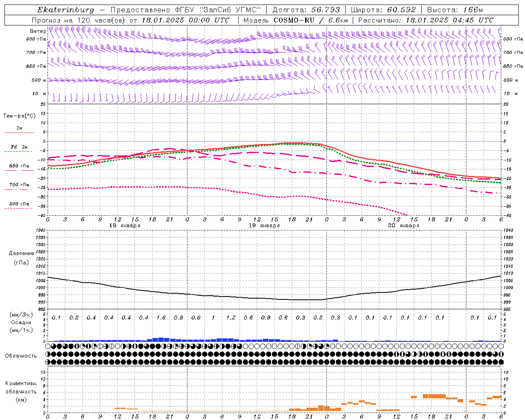Click the Прогноз на 120 часа(ов) text
Screen dimensions: 525x420
79,20
